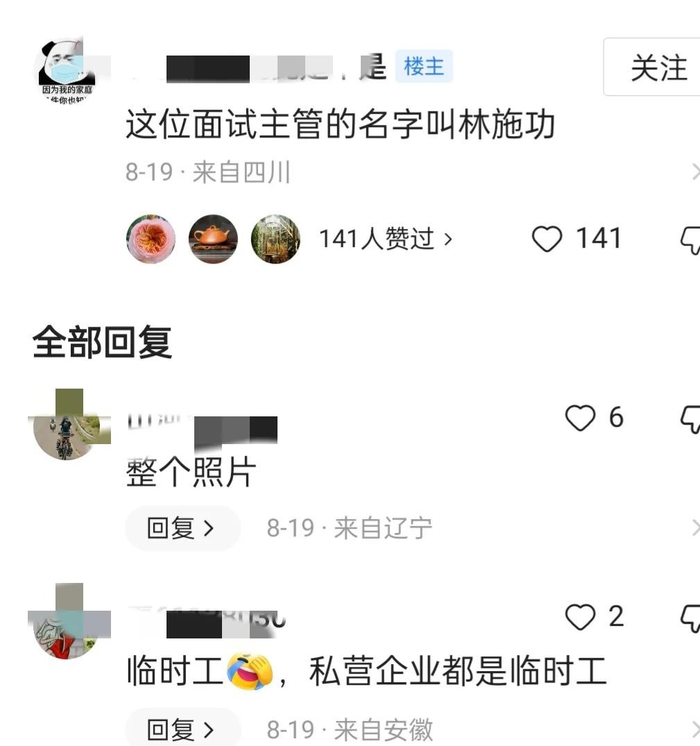Screen dimensions: 700x746
Task: Open the main comment text 这位面试主管
Action: pyautogui.click(x=341, y=124)
